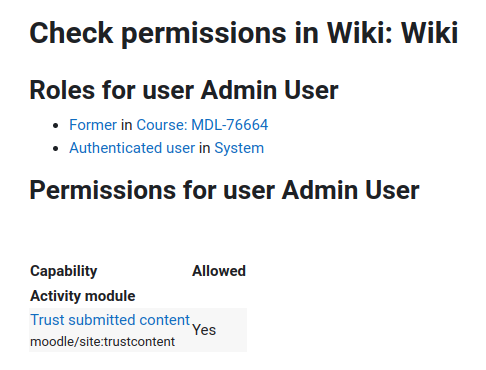The width and height of the screenshot is (486, 370).
Task: Click Admin User in the Roles heading
Action: click(x=269, y=90)
